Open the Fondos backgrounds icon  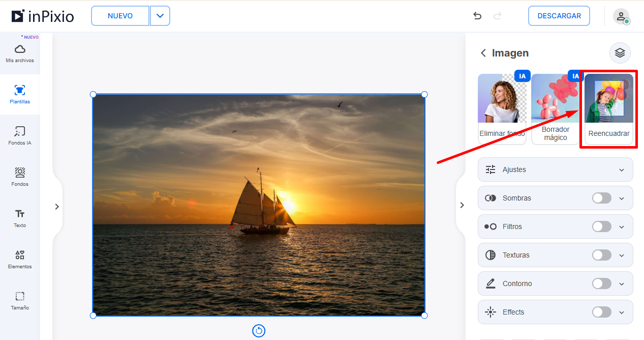[20, 173]
